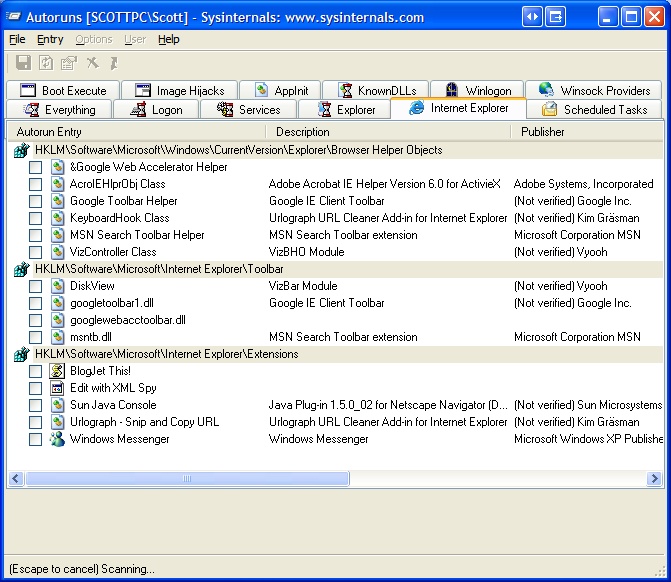Click the BlogJet This! entry icon
671x582 pixels.
click(x=57, y=371)
